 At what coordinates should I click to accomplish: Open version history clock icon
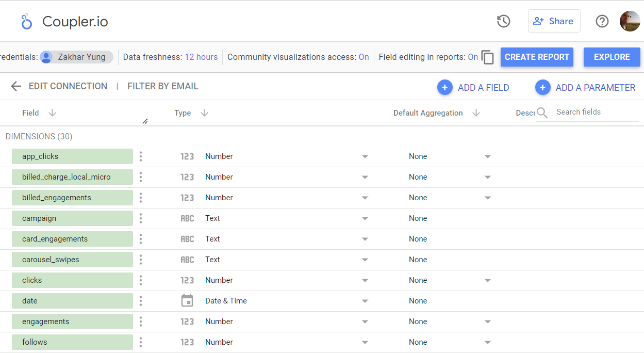click(x=503, y=21)
